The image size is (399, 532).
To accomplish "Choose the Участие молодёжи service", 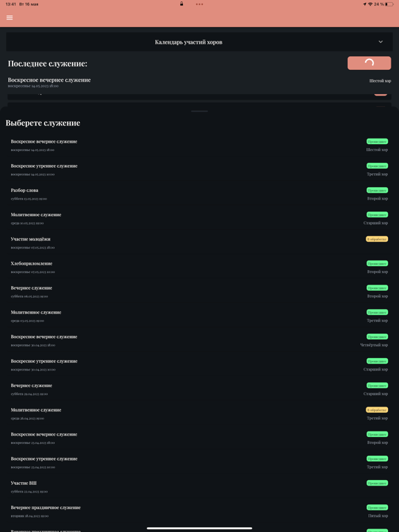I will (199, 242).
